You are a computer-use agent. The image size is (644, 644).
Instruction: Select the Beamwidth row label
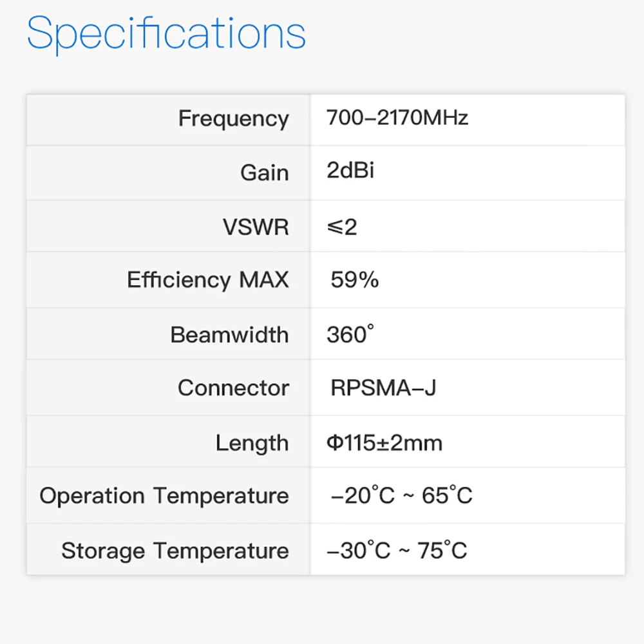[x=229, y=335]
